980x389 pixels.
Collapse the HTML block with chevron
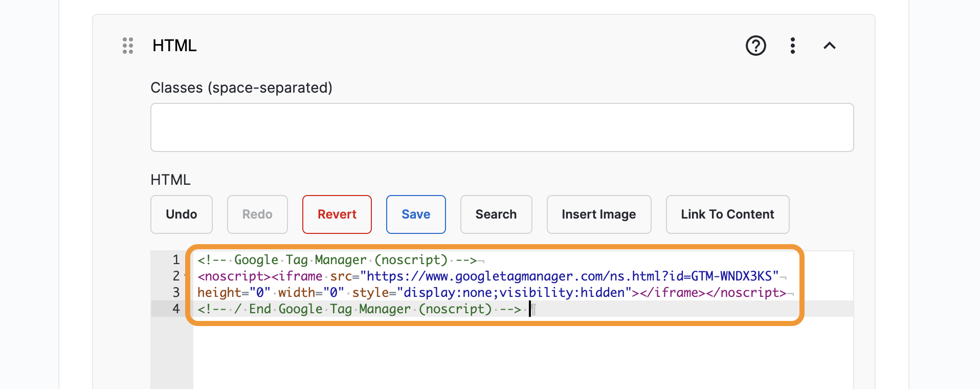(829, 46)
